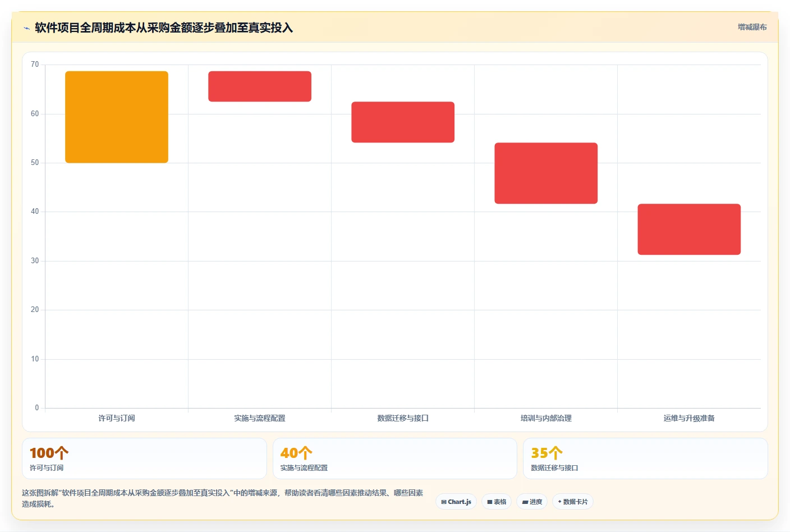This screenshot has width=790, height=532.
Task: Click x-axis label 培训与内部治理
Action: pyautogui.click(x=546, y=418)
